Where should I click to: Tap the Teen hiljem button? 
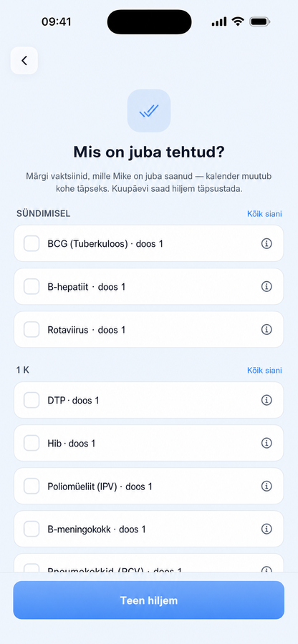[x=149, y=600]
